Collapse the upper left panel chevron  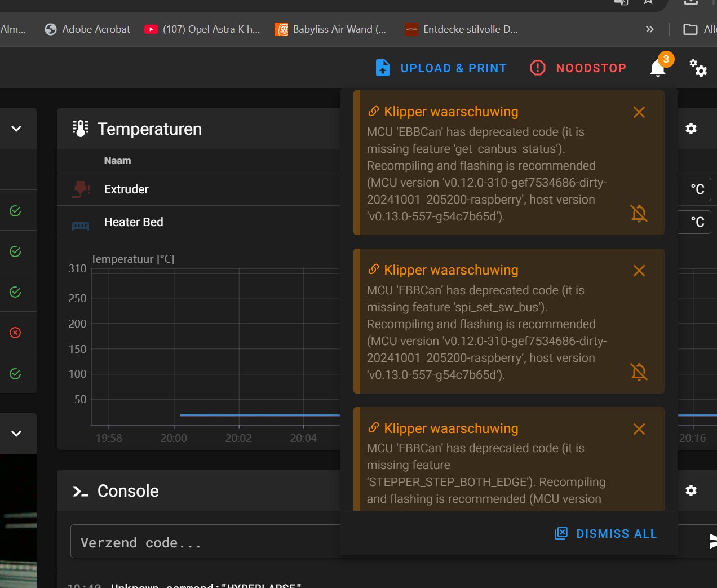coord(16,129)
